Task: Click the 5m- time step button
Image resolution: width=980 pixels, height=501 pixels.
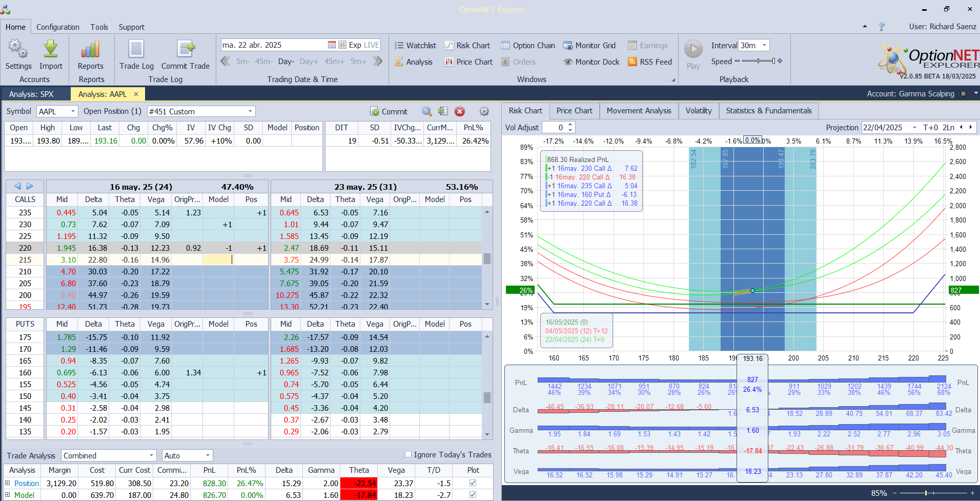Action: [x=243, y=62]
